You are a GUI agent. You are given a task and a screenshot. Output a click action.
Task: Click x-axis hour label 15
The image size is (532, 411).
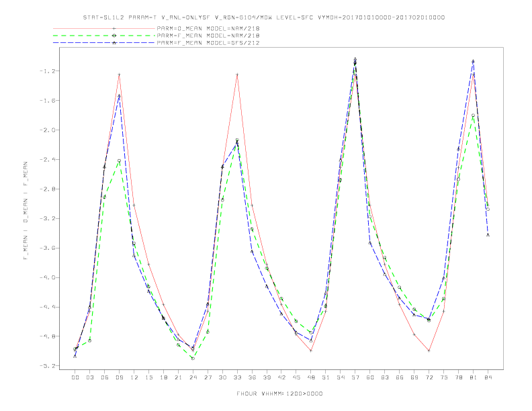(148, 377)
